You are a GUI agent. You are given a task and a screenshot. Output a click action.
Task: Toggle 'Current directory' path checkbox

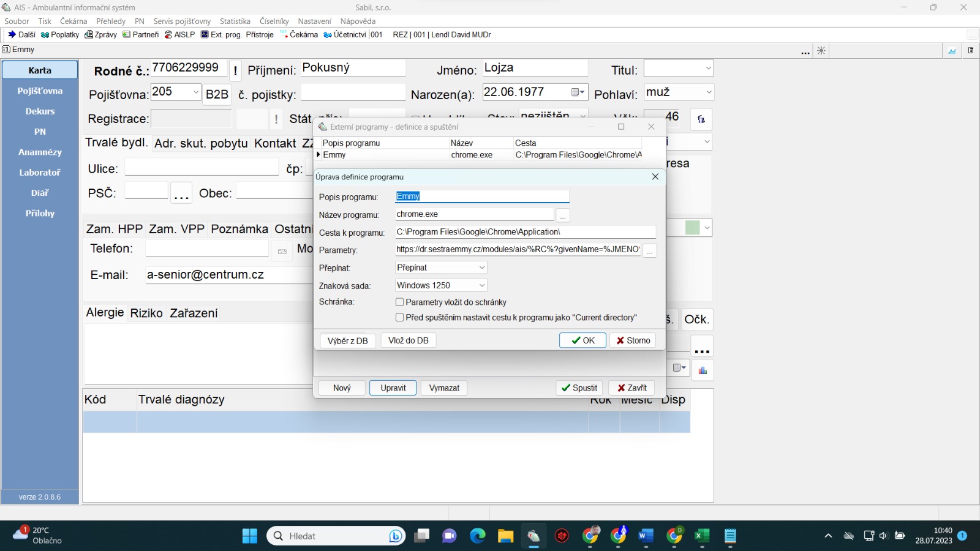pyautogui.click(x=400, y=318)
